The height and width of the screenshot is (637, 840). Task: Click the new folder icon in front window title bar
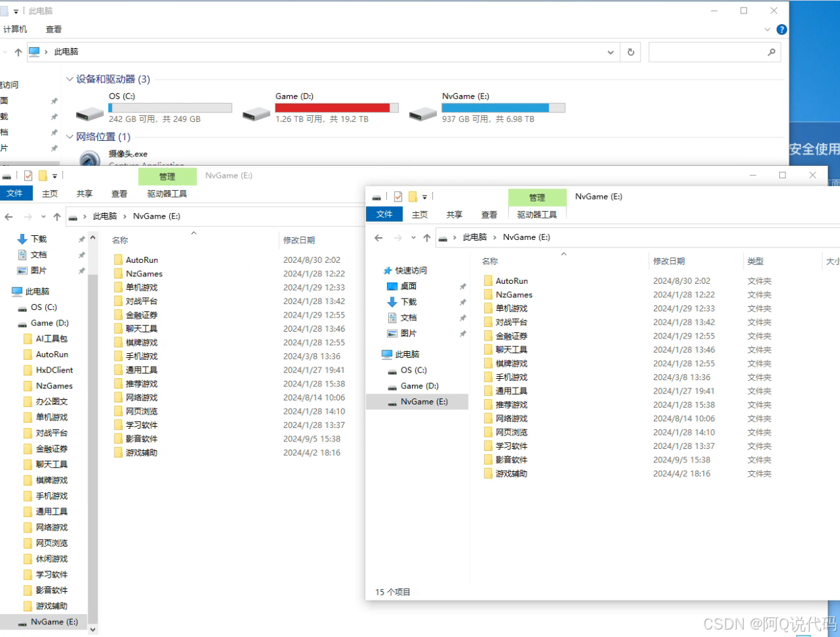click(x=413, y=197)
